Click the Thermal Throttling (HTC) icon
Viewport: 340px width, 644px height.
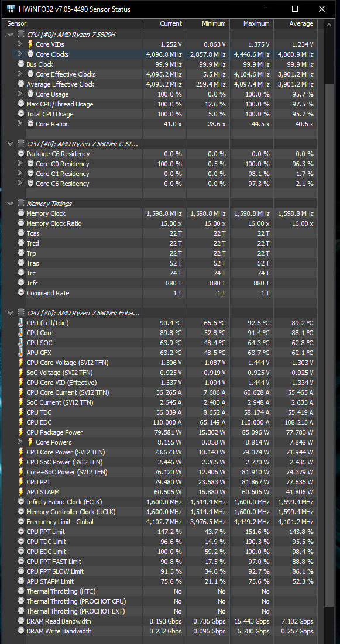[21, 591]
